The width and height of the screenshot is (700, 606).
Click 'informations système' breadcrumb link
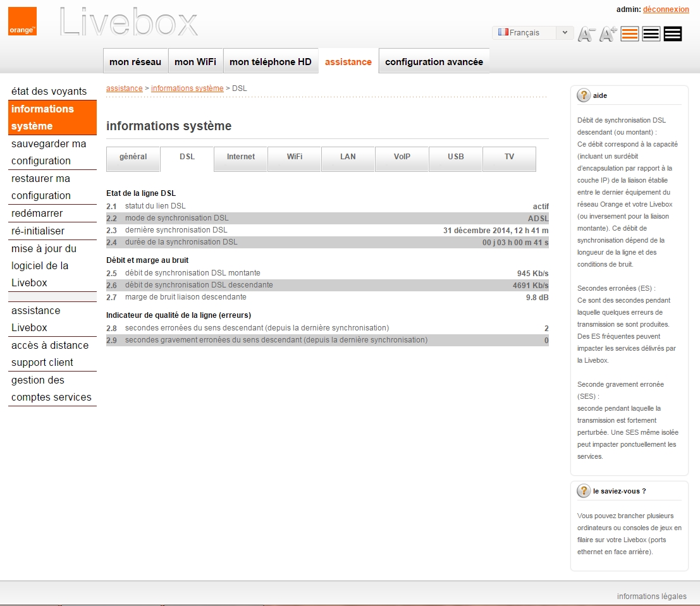point(187,88)
